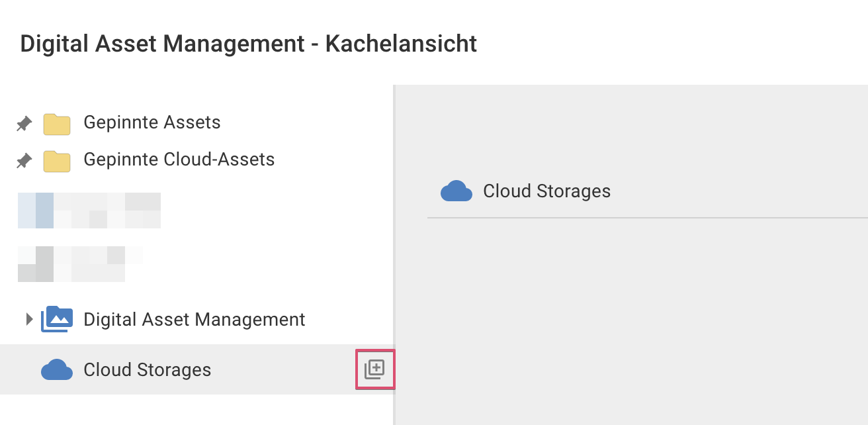The image size is (868, 425).
Task: Click the yellow folder icon of Gepinnte Assets
Action: pos(57,124)
